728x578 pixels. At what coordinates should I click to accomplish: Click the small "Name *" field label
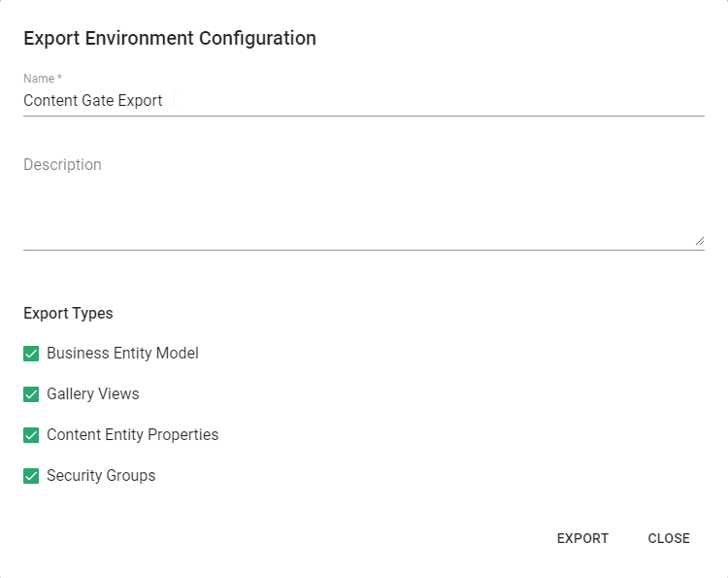[x=43, y=79]
